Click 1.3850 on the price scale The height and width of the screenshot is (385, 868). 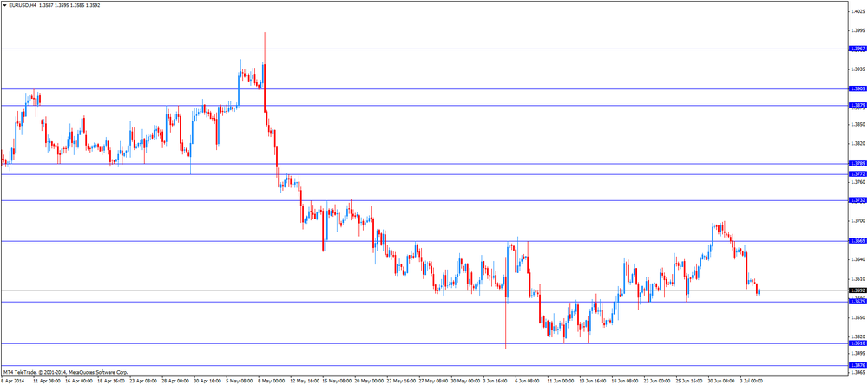[x=857, y=125]
